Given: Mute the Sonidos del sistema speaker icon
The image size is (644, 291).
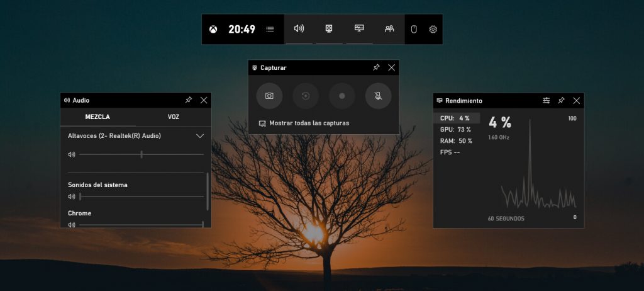Looking at the screenshot, I should (72, 197).
